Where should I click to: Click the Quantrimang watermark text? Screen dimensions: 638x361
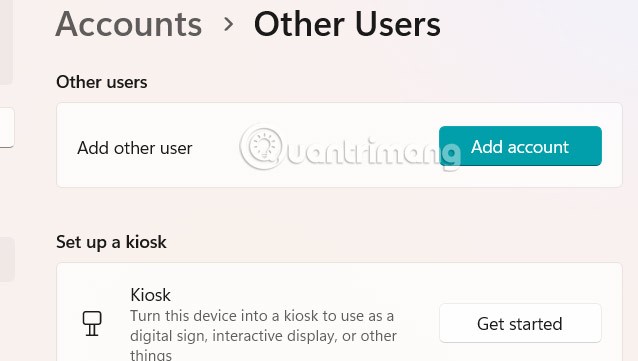click(x=372, y=153)
